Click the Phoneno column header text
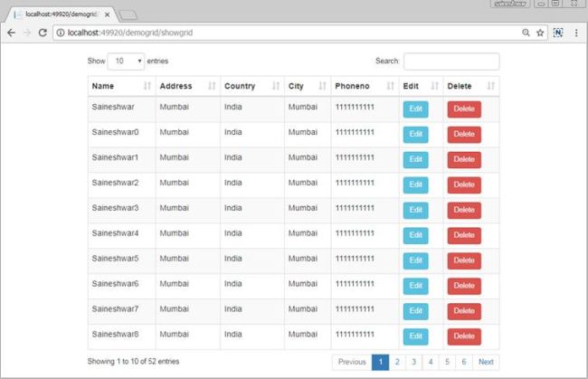 pos(352,86)
